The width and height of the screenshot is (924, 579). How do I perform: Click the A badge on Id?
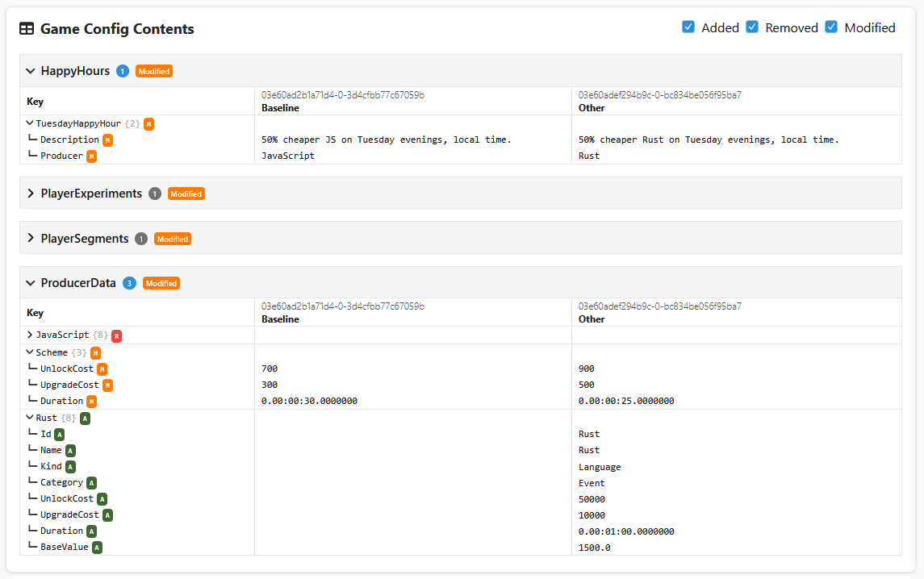coord(60,435)
